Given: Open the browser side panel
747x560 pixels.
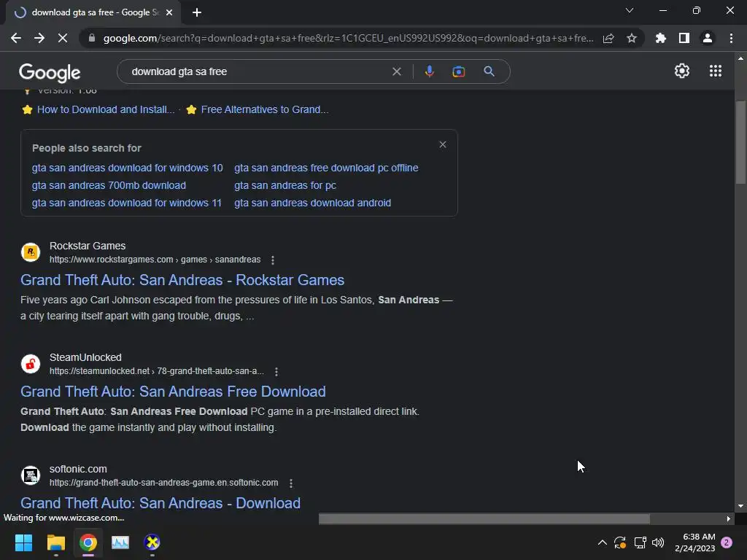Looking at the screenshot, I should tap(684, 38).
